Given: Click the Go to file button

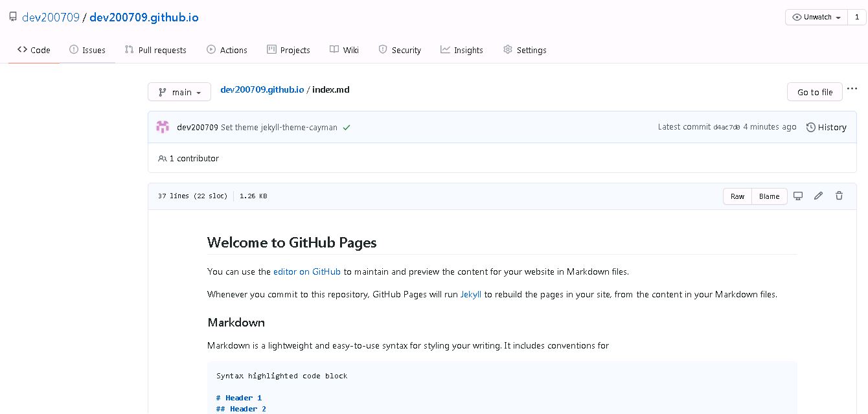Looking at the screenshot, I should point(815,92).
